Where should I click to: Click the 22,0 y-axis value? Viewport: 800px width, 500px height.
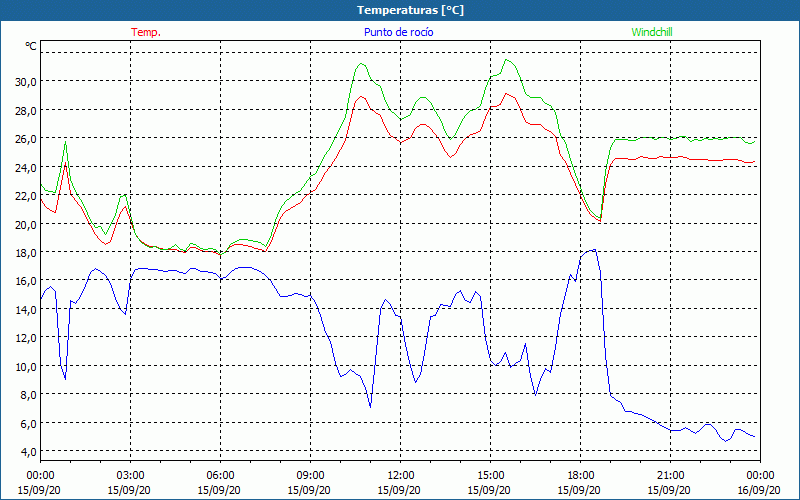click(26, 196)
